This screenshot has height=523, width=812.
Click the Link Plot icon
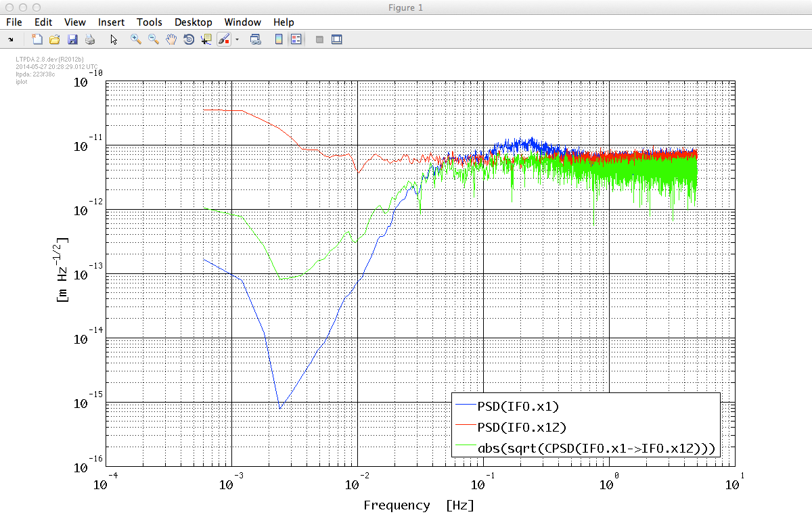256,39
